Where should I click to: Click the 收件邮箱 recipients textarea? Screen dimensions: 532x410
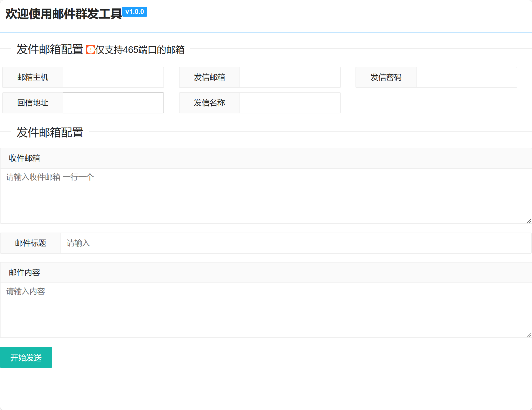click(x=266, y=196)
